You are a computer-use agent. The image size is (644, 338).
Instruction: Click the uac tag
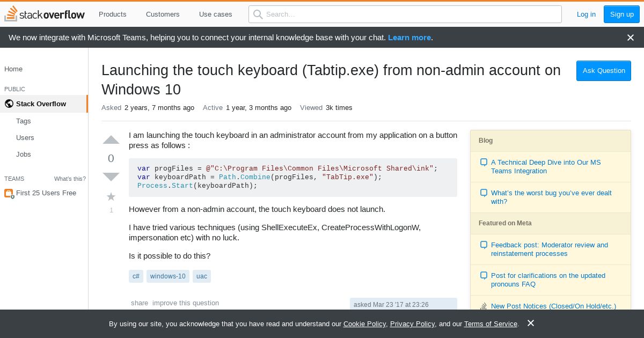pyautogui.click(x=202, y=276)
